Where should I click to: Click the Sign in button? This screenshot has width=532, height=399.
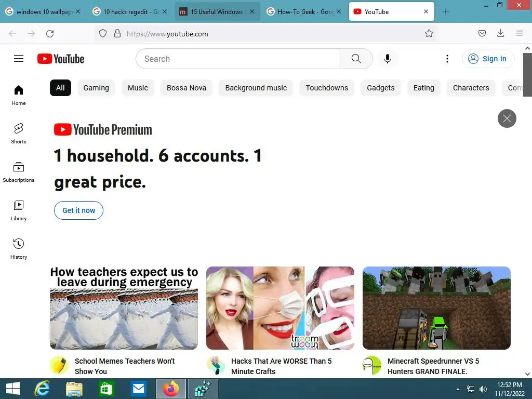click(488, 59)
